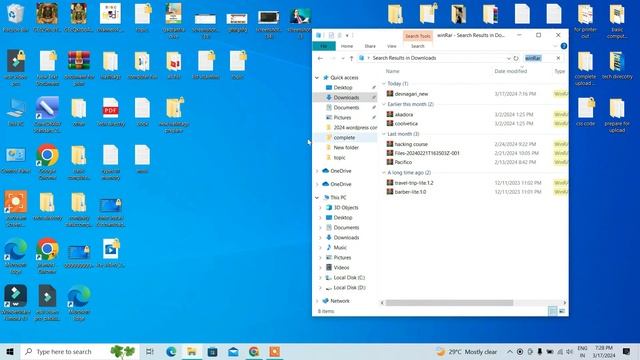Open Mail app from taskbar
This screenshot has width=640, height=360.
pos(233,351)
